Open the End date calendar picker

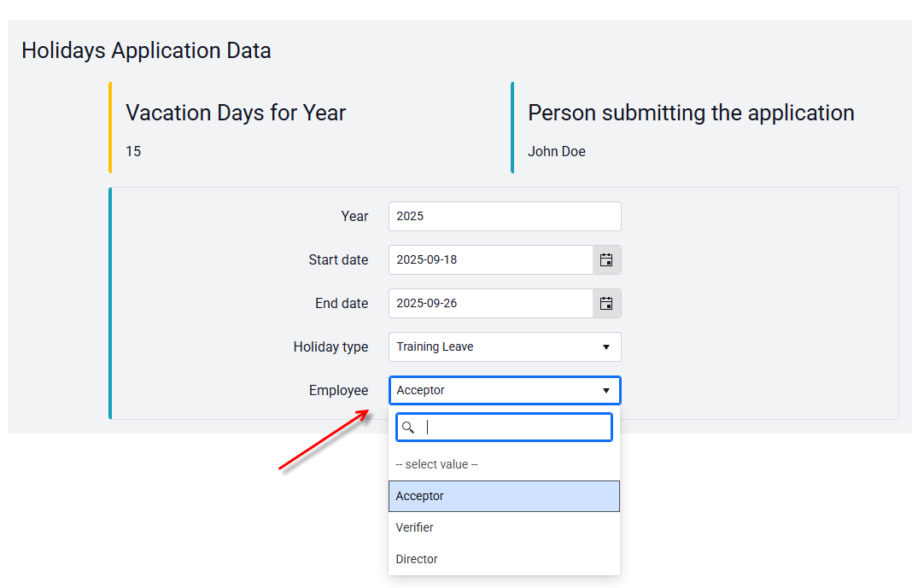point(606,303)
